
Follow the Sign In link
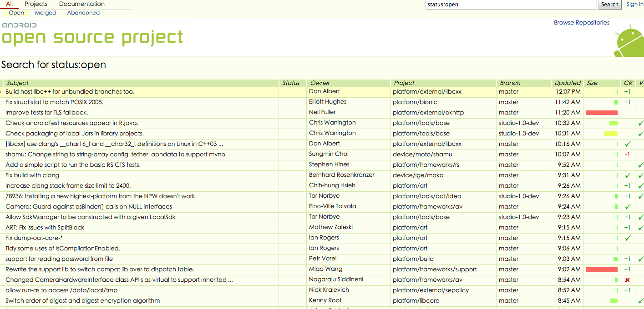point(635,4)
